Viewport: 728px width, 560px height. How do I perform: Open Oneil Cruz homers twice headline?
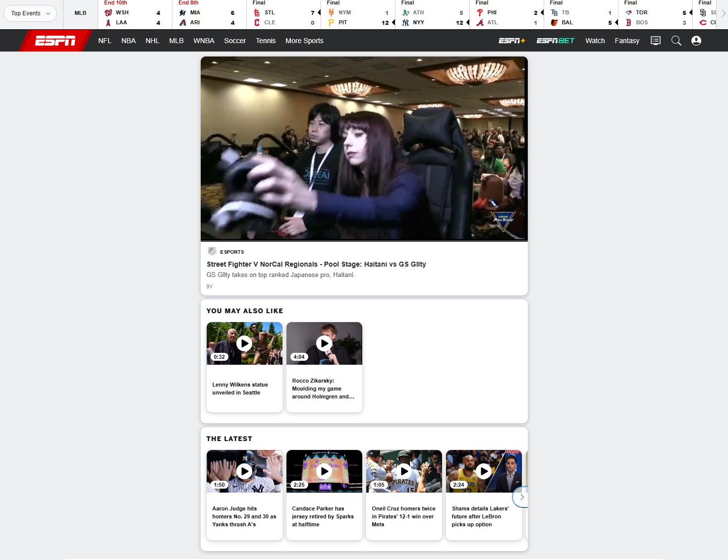point(403,516)
